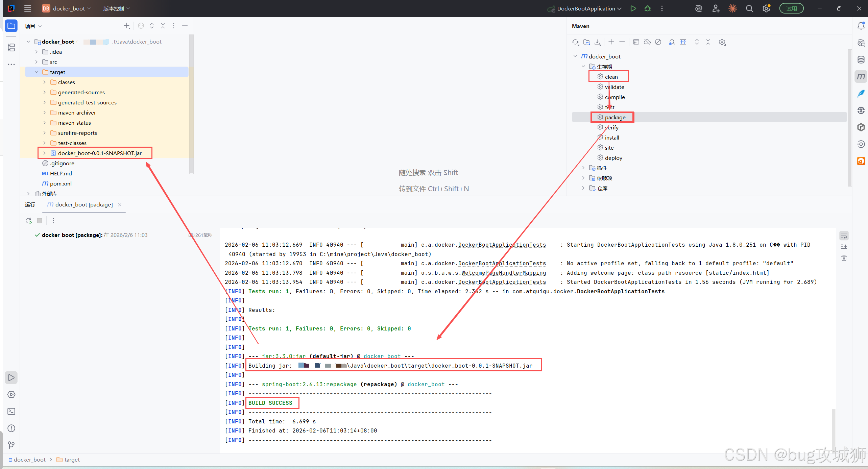This screenshot has height=469, width=868.
Task: Open the Database tool window icon
Action: [x=861, y=60]
